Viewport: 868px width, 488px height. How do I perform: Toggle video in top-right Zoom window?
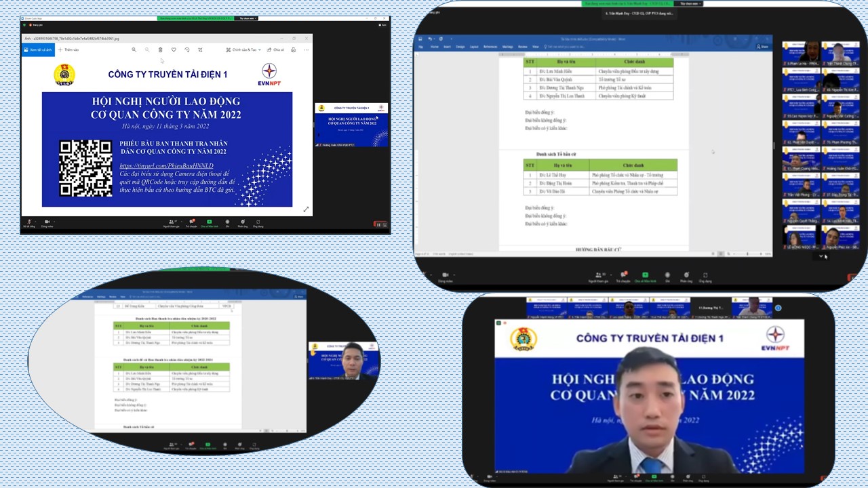point(446,277)
